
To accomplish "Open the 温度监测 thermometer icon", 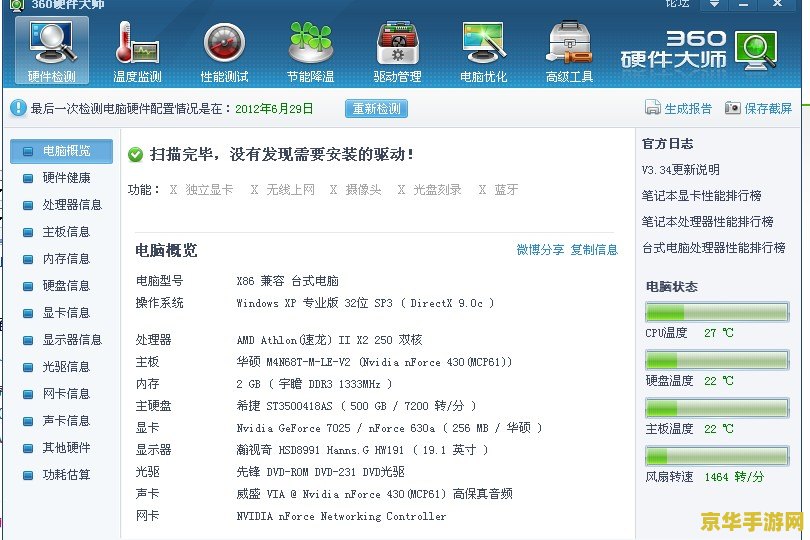I will click(x=137, y=50).
